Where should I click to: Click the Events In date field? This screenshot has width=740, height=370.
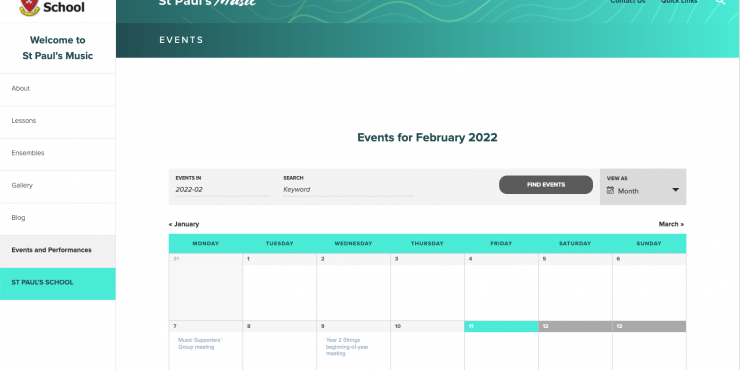[x=222, y=190]
